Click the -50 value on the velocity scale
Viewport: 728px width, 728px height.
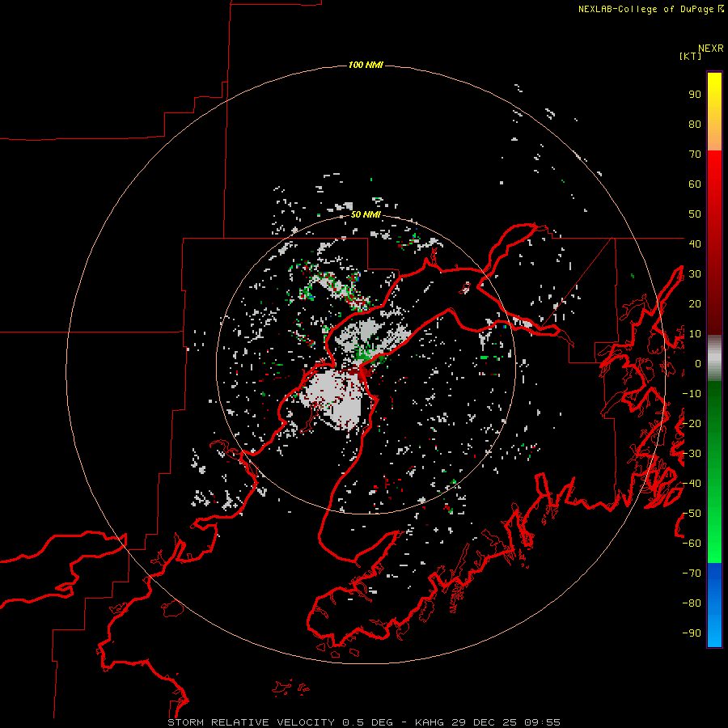692,514
